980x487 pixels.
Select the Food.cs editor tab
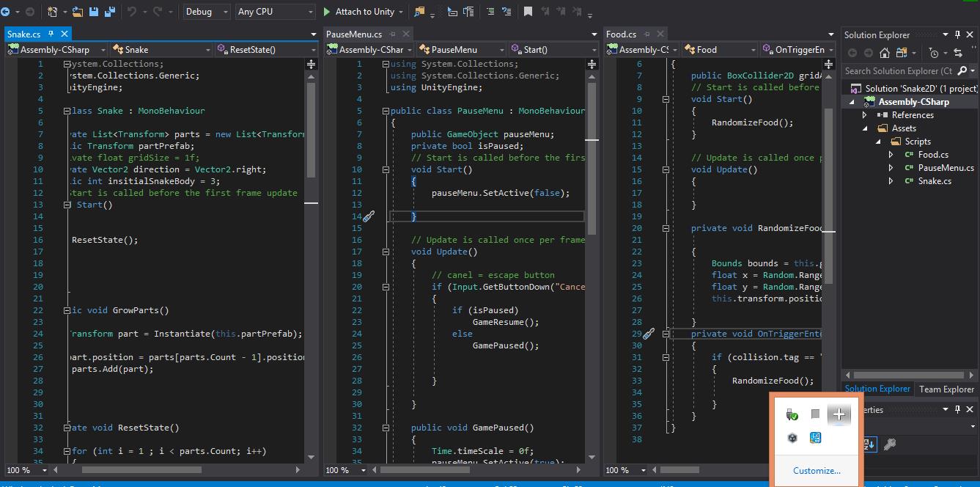point(621,34)
